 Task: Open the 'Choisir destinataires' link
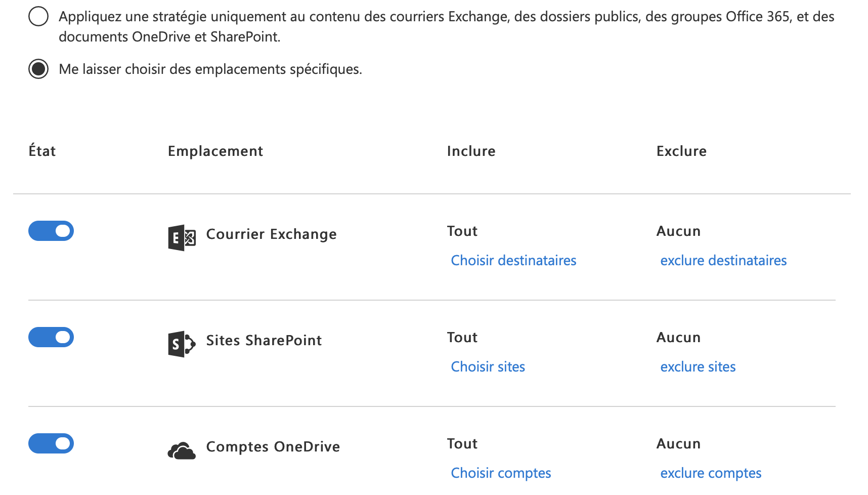click(x=513, y=260)
